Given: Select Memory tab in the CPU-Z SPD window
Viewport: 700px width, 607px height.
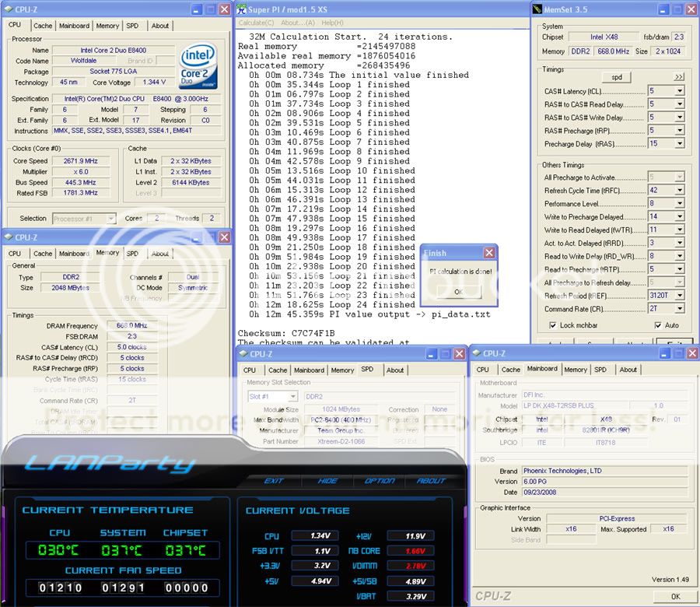Looking at the screenshot, I should 342,370.
